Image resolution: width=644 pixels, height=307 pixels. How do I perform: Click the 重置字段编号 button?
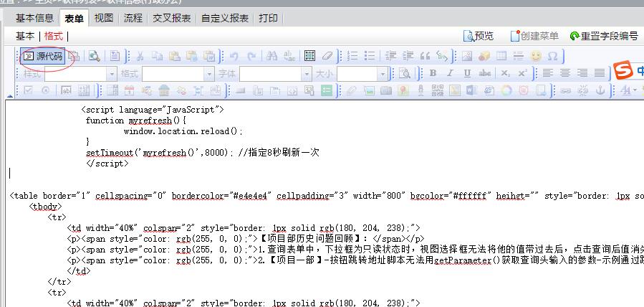tap(604, 36)
